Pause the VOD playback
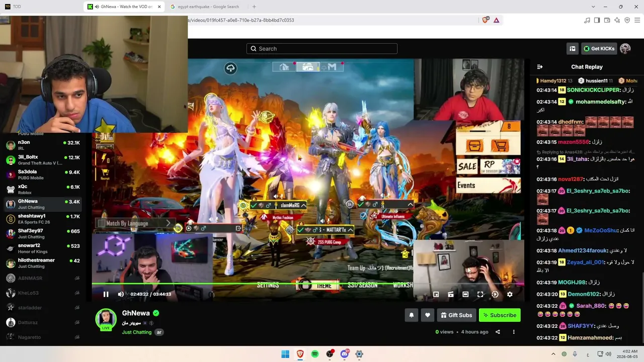This screenshot has height=362, width=644. 106,294
